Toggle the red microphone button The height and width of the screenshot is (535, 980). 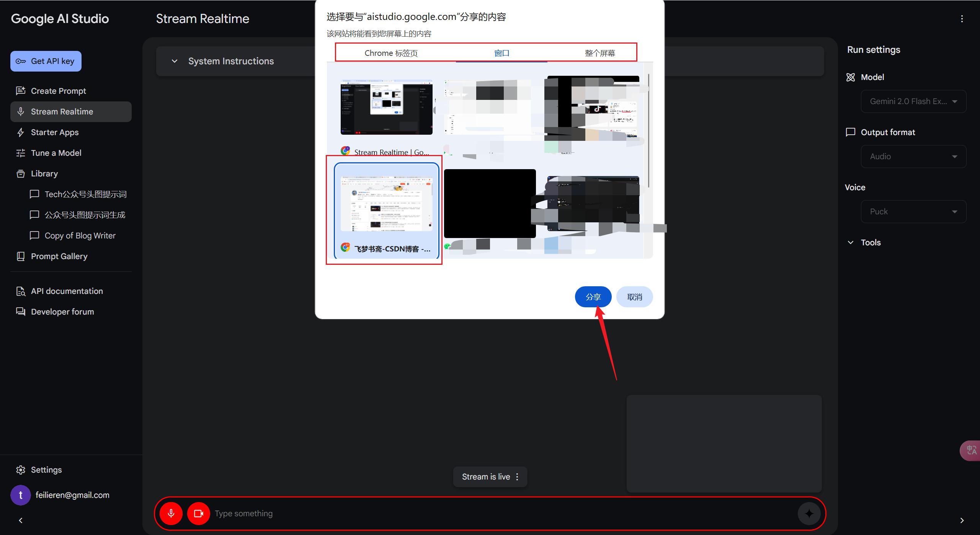(171, 513)
